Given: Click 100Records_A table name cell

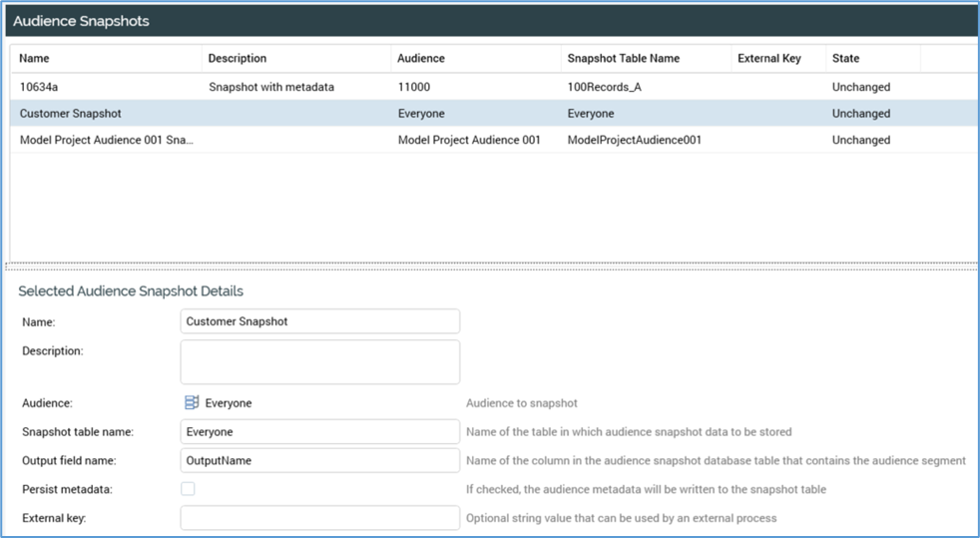Looking at the screenshot, I should coord(605,87).
